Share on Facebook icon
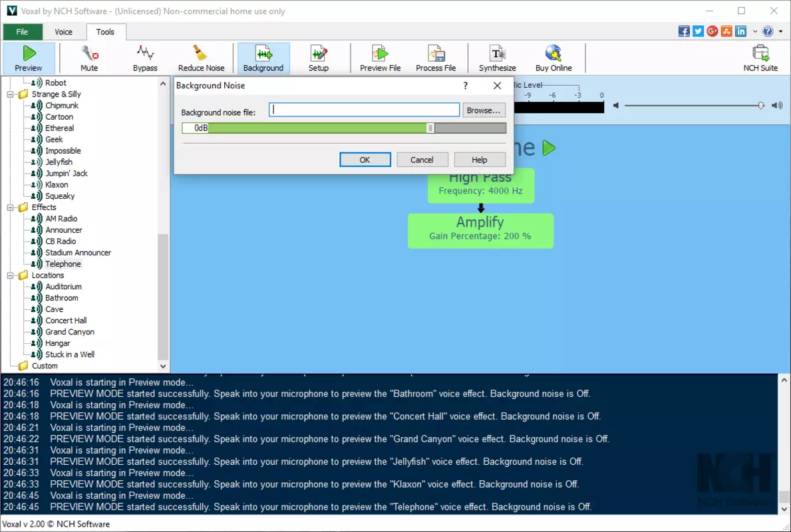Viewport: 791px width, 532px height. [684, 31]
